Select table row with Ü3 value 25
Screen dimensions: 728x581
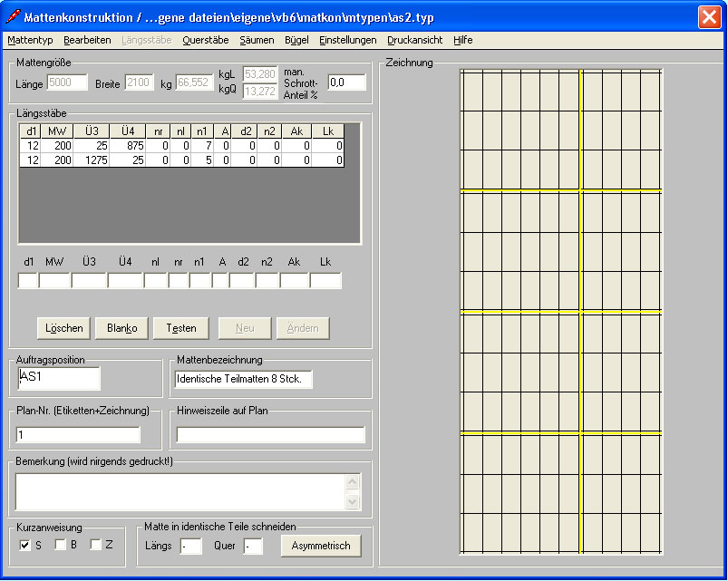coord(182,146)
